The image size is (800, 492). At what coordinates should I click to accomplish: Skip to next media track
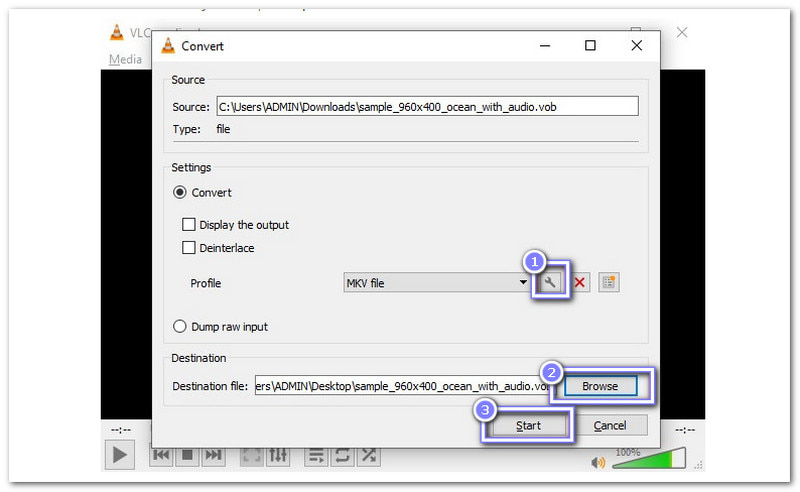(213, 455)
